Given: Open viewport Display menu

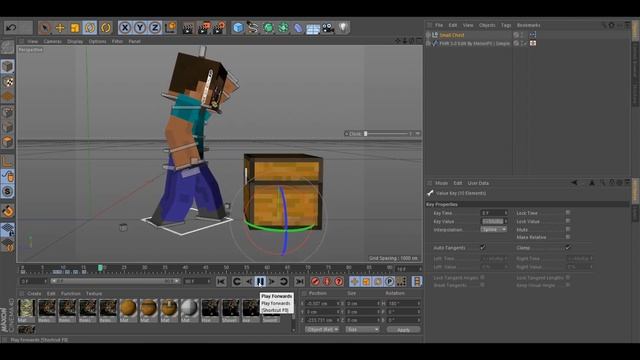Looking at the screenshot, I should pos(75,42).
